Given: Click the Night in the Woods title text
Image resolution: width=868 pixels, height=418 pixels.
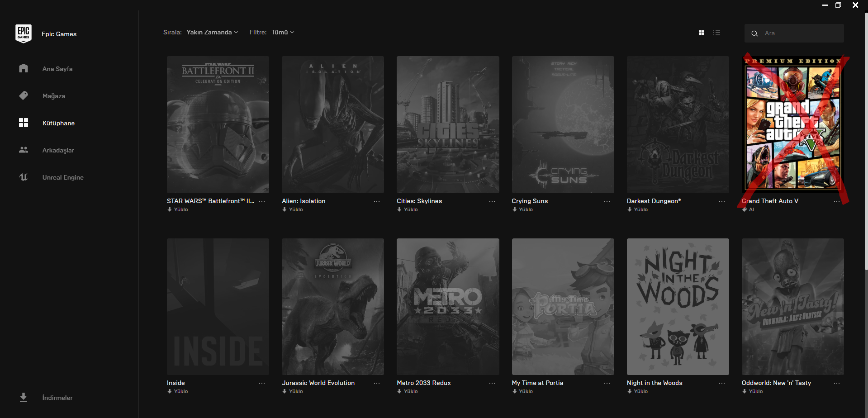Looking at the screenshot, I should 655,383.
